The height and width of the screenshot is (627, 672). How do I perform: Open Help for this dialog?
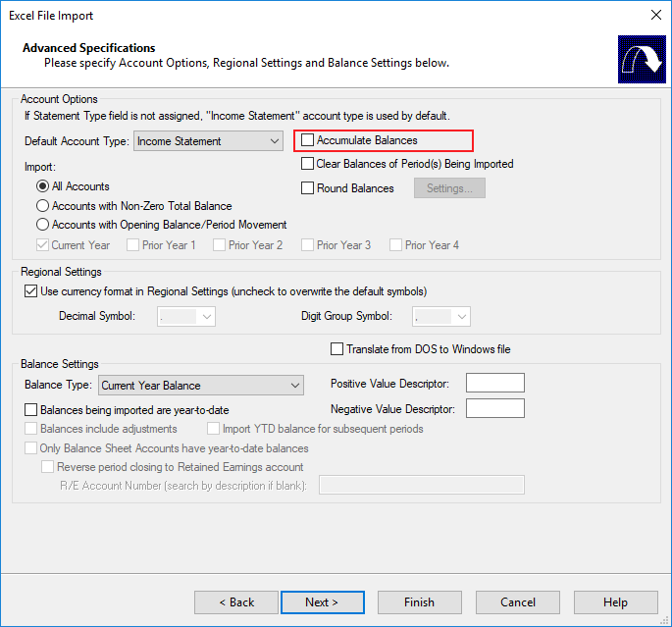click(616, 602)
